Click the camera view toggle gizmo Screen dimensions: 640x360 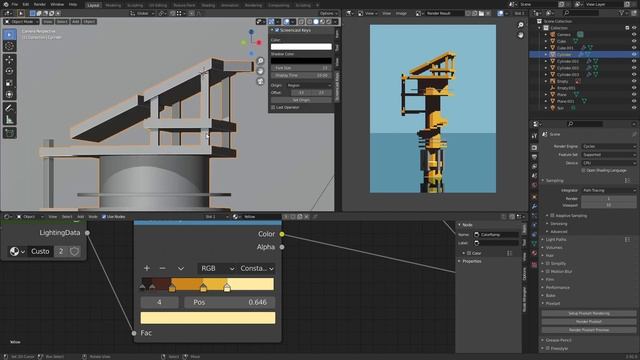click(x=260, y=82)
